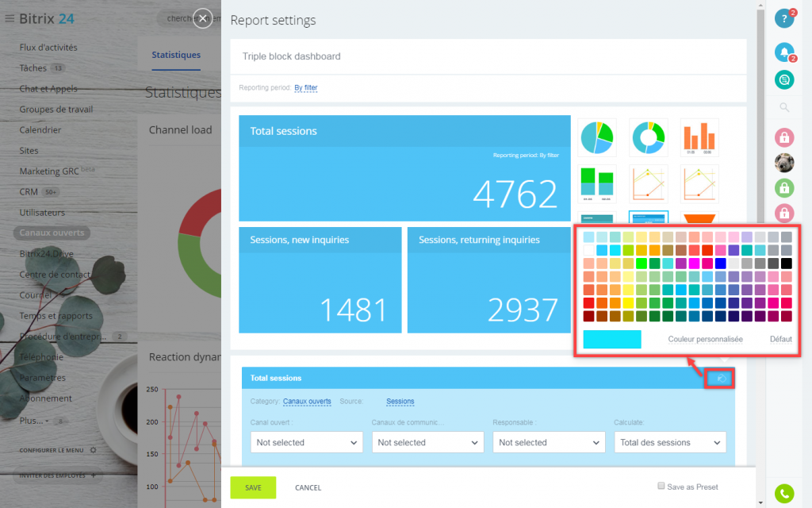Open Tâches in left menu

tap(33, 68)
